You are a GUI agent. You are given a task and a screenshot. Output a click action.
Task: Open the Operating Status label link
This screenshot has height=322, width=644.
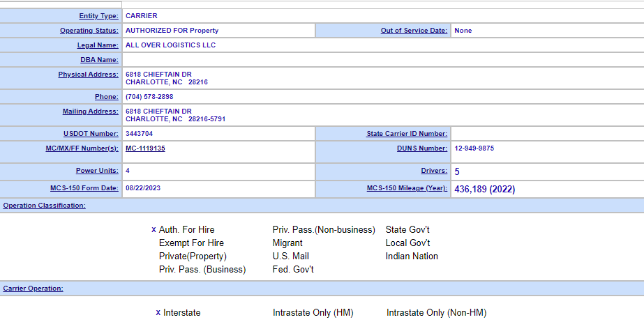pyautogui.click(x=89, y=31)
